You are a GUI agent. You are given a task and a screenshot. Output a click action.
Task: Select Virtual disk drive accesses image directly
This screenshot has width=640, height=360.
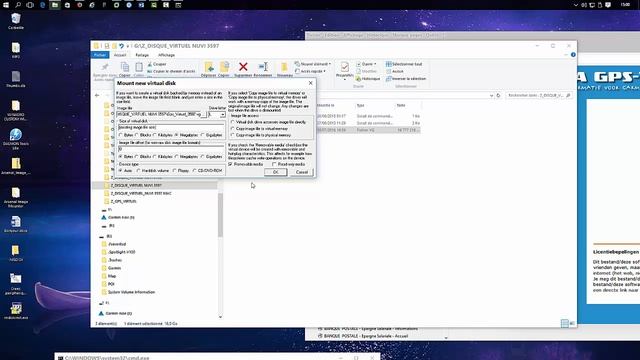click(233, 122)
